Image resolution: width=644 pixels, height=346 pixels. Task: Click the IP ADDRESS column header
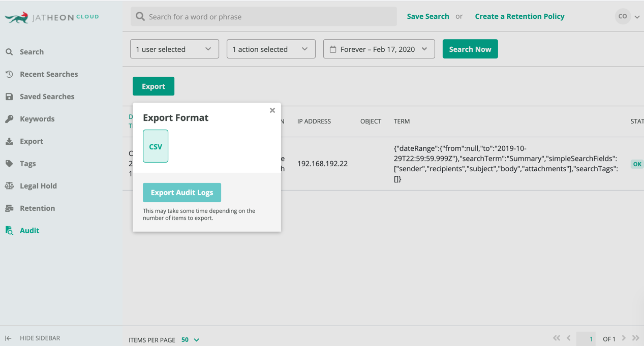coord(314,121)
